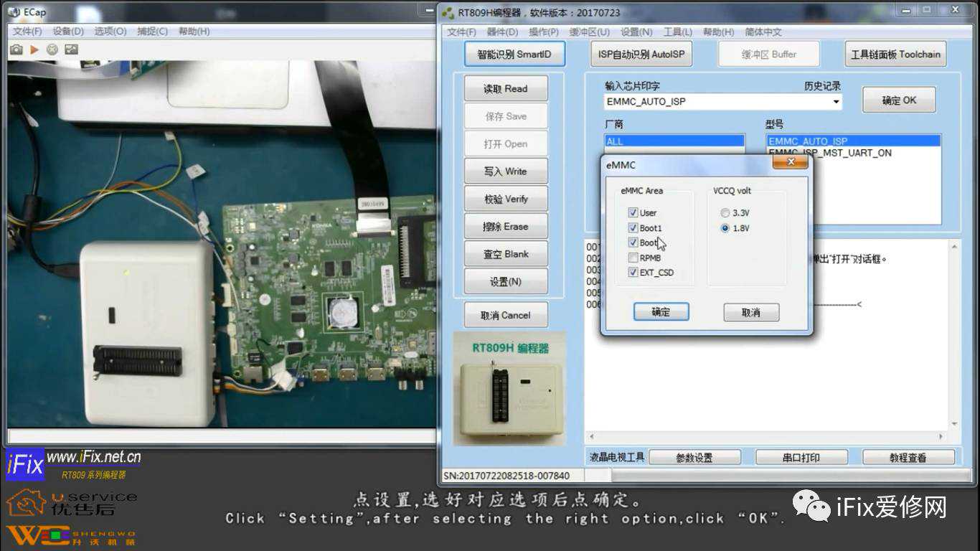Select the 3.3V VCCQ radio button

tap(725, 213)
